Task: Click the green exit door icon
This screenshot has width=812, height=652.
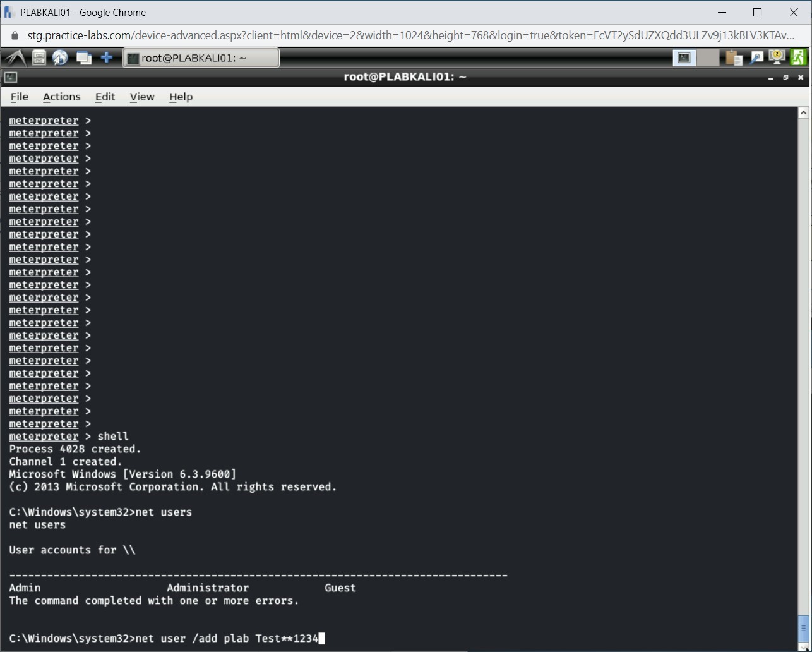Action: coord(798,57)
